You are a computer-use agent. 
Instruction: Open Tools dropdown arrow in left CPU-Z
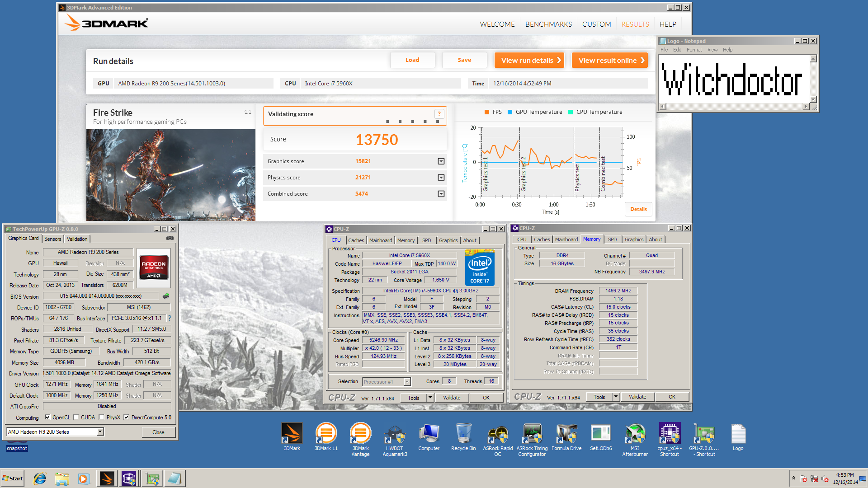pyautogui.click(x=430, y=398)
